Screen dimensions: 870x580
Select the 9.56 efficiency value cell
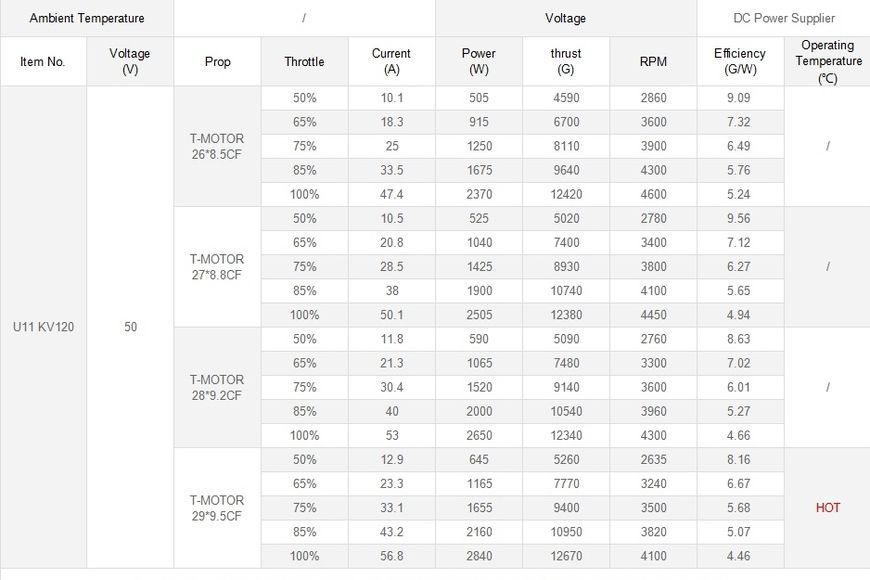740,218
